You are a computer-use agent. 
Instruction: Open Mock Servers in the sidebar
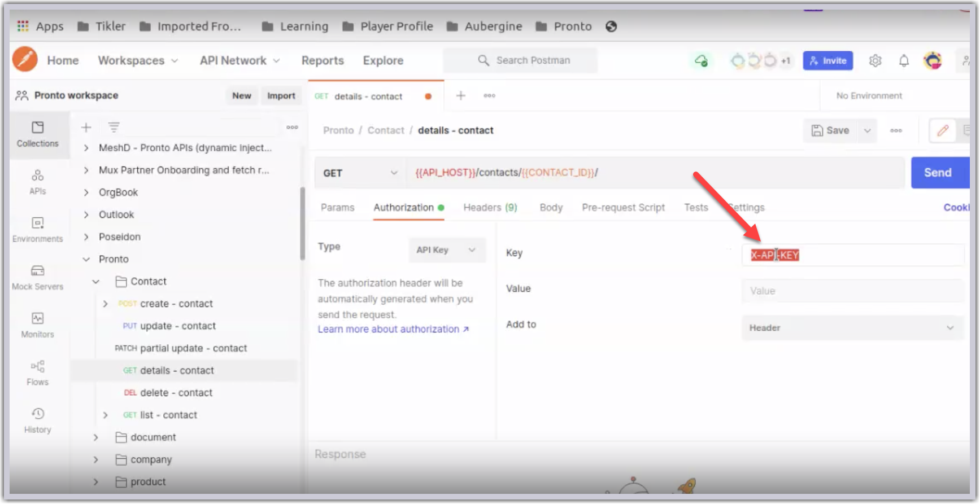[x=38, y=278]
